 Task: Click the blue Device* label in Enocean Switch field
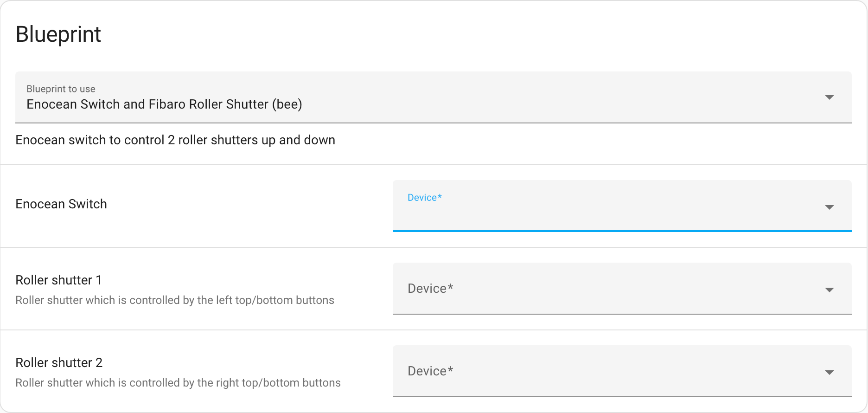(x=424, y=198)
